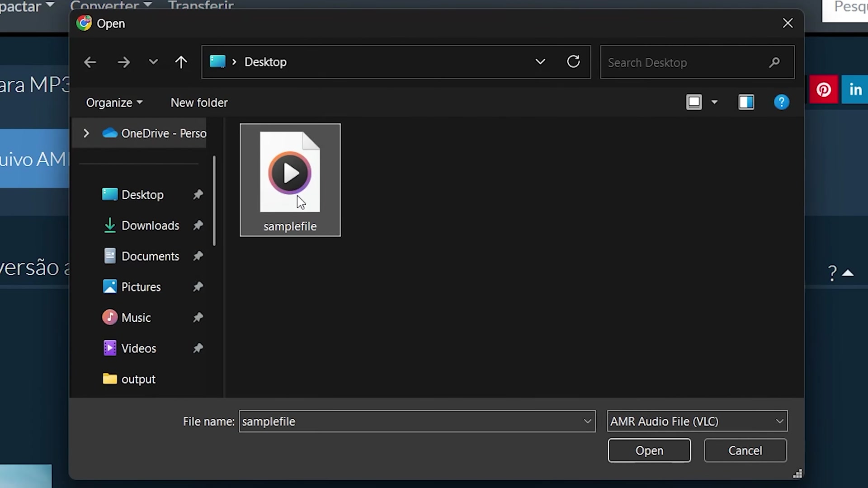This screenshot has width=868, height=488.
Task: Click the Open button
Action: (x=649, y=450)
